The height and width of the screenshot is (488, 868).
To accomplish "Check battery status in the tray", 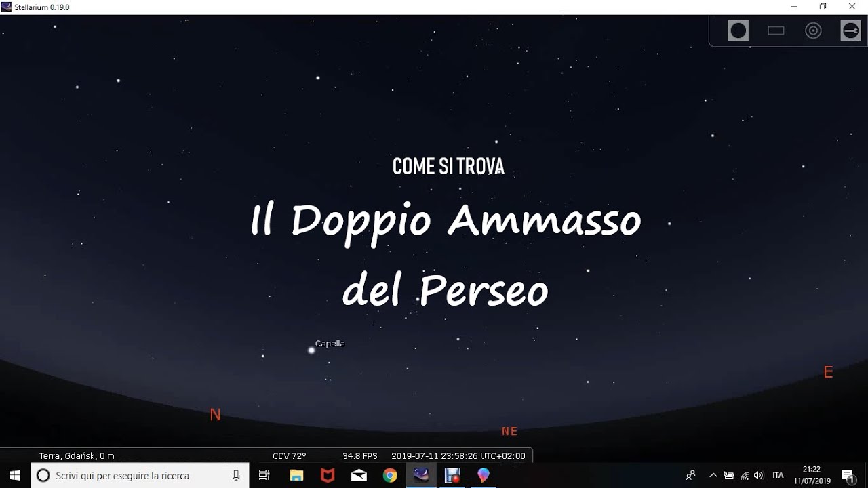I will coord(729,476).
